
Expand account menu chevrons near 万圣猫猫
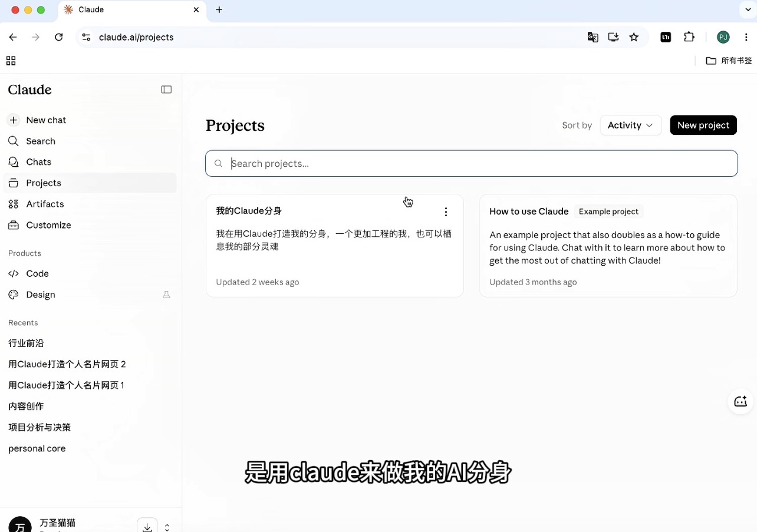pyautogui.click(x=167, y=527)
